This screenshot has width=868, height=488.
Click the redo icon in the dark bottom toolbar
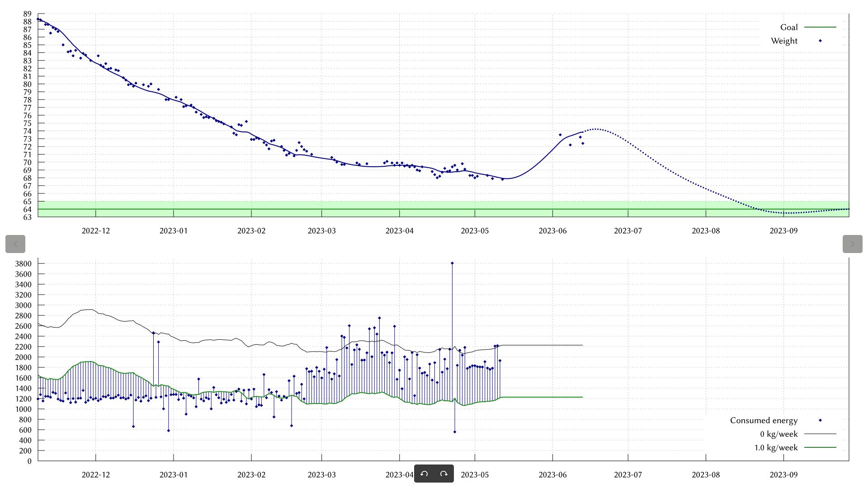click(443, 474)
